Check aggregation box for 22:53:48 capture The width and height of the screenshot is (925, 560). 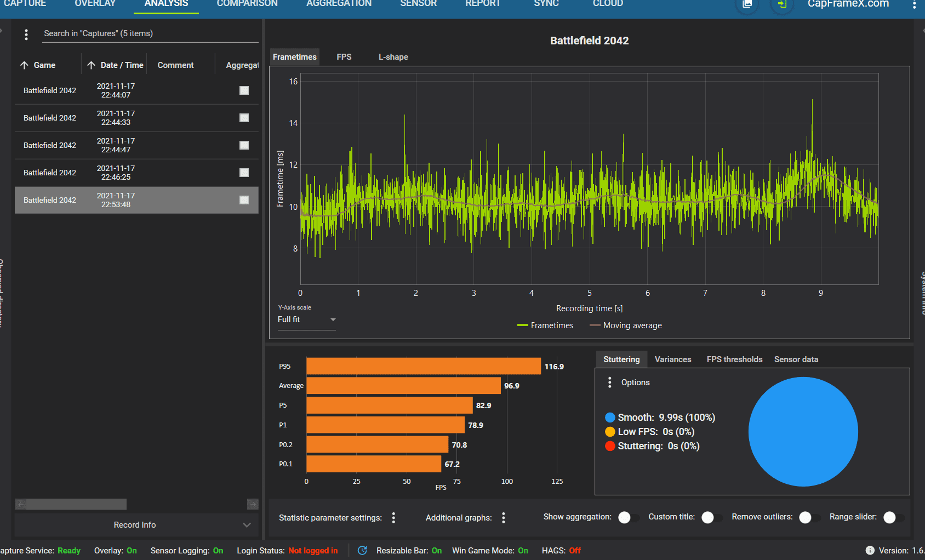coord(244,200)
